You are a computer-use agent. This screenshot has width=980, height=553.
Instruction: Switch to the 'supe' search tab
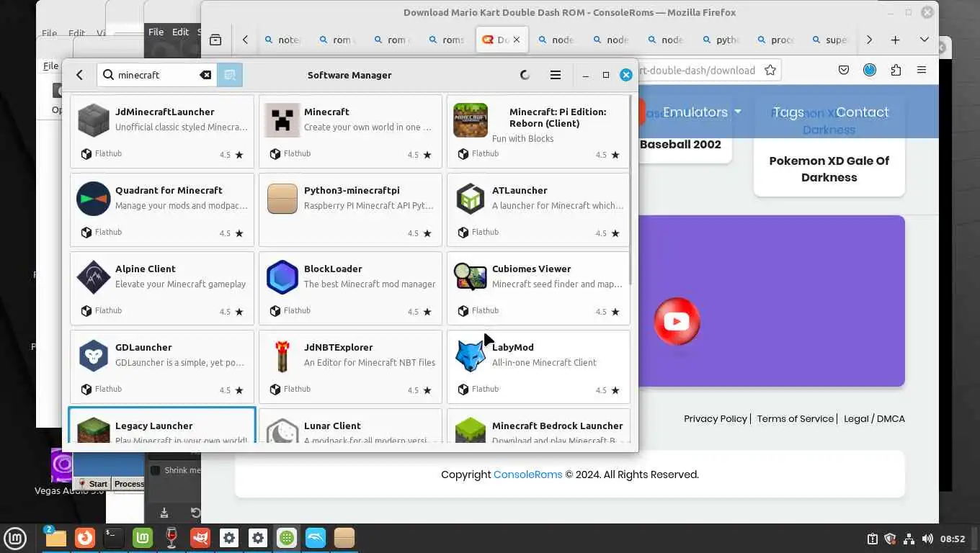point(830,40)
